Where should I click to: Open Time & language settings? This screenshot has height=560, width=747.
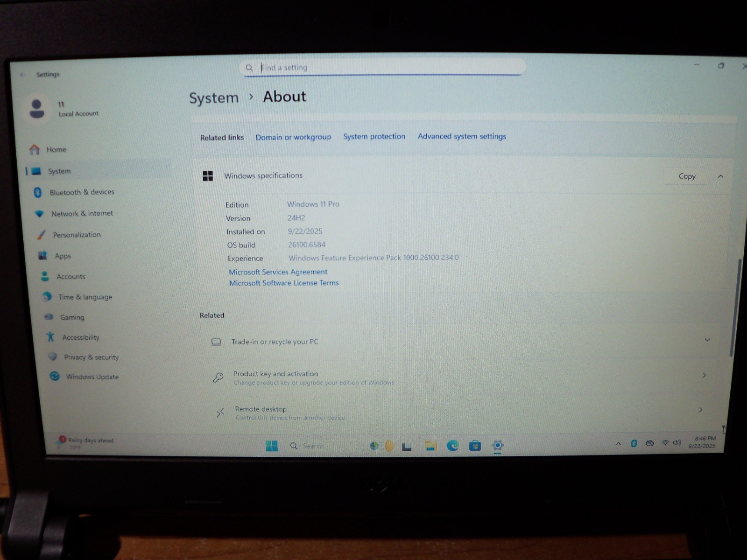(85, 297)
